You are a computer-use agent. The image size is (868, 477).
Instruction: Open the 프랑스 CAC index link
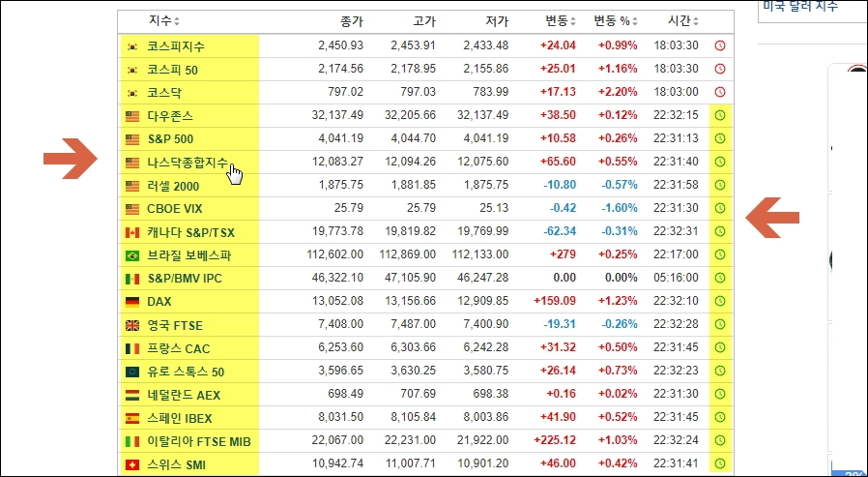(x=179, y=349)
